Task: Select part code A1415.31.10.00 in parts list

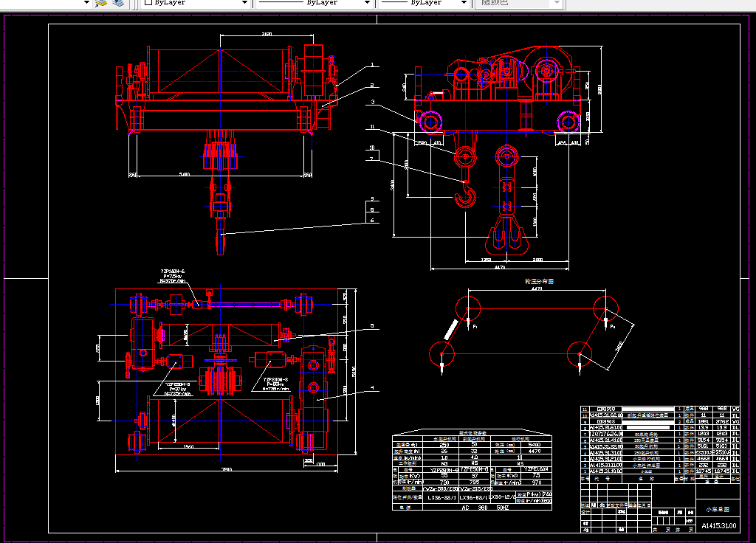Action: click(x=605, y=471)
